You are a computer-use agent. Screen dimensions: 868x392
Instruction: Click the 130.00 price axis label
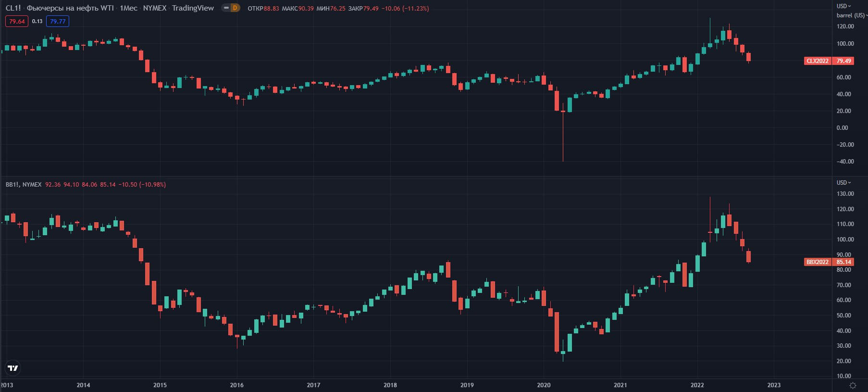[x=845, y=193]
